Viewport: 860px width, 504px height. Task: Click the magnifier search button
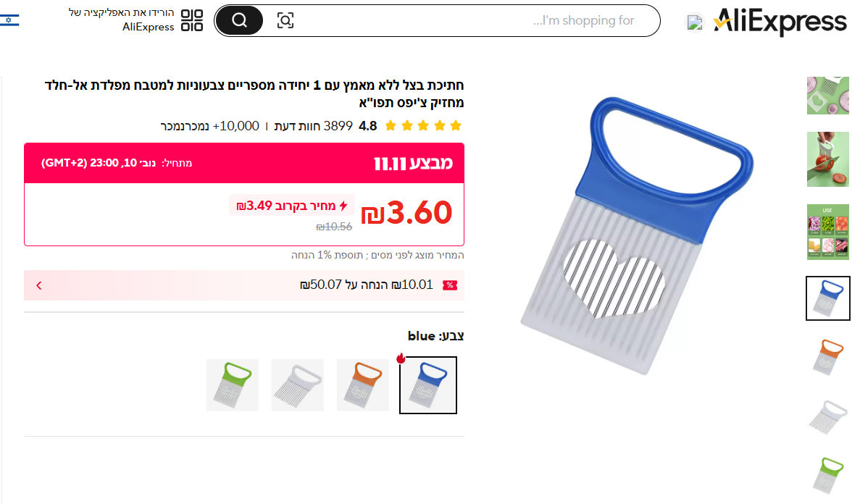(x=239, y=20)
